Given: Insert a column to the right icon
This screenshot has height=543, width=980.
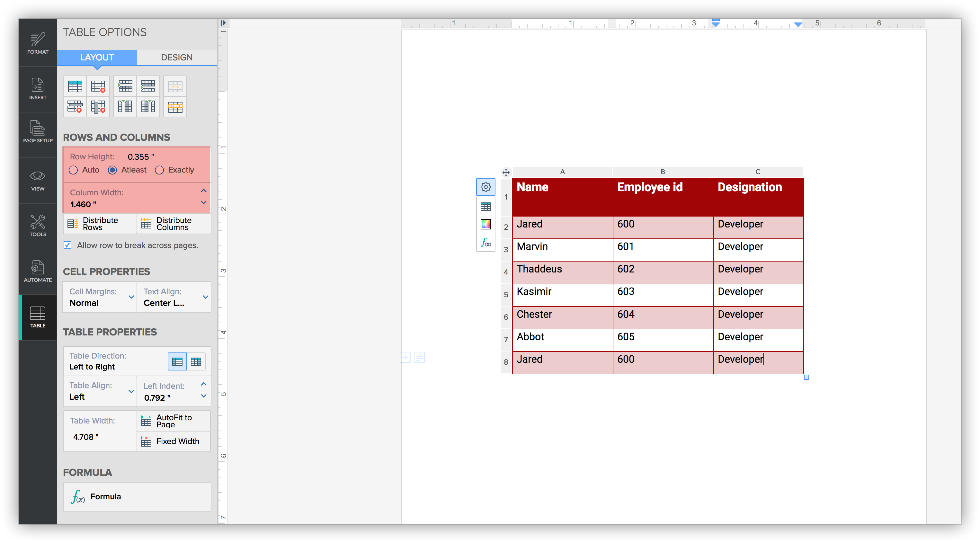Looking at the screenshot, I should click(x=148, y=107).
